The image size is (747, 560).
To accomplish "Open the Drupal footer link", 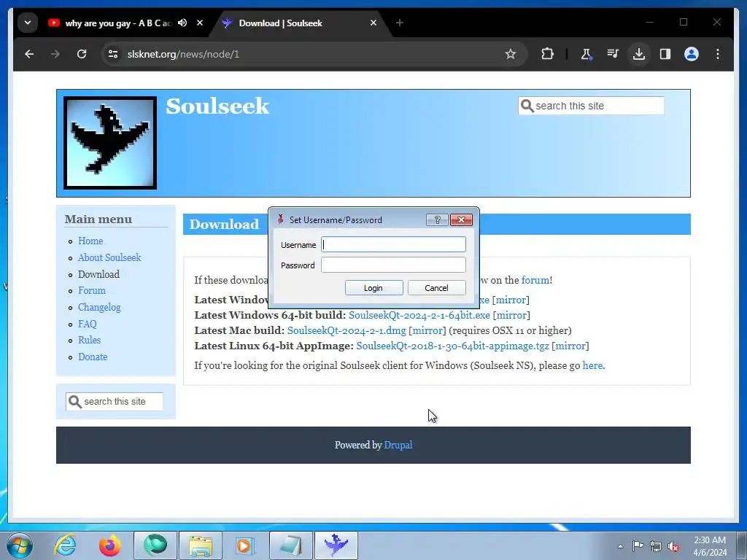I will coord(398,445).
